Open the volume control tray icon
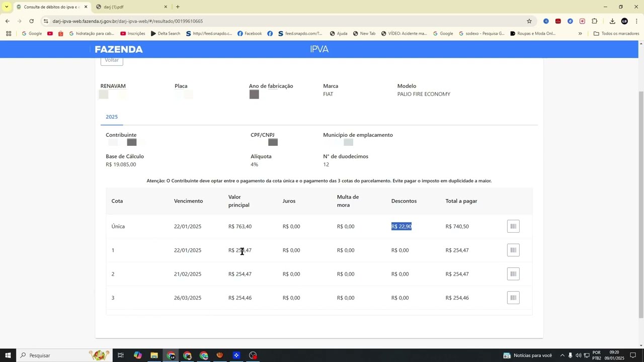This screenshot has width=644, height=362. (x=578, y=355)
